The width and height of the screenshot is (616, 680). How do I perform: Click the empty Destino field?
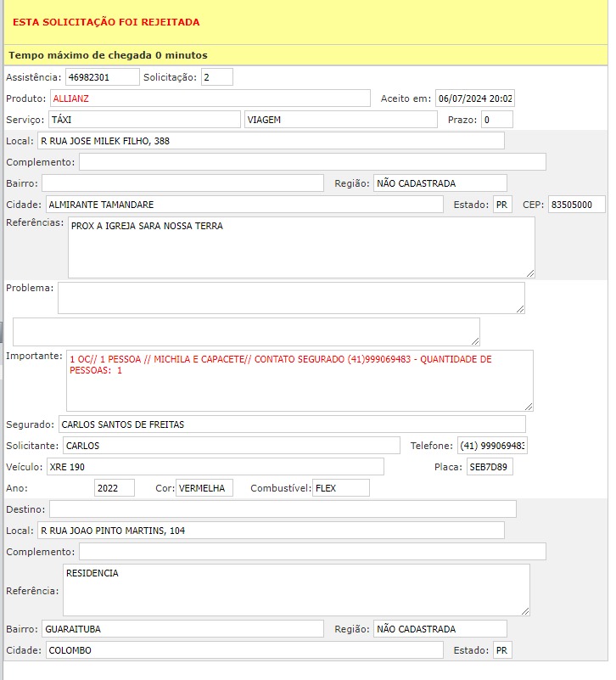283,509
